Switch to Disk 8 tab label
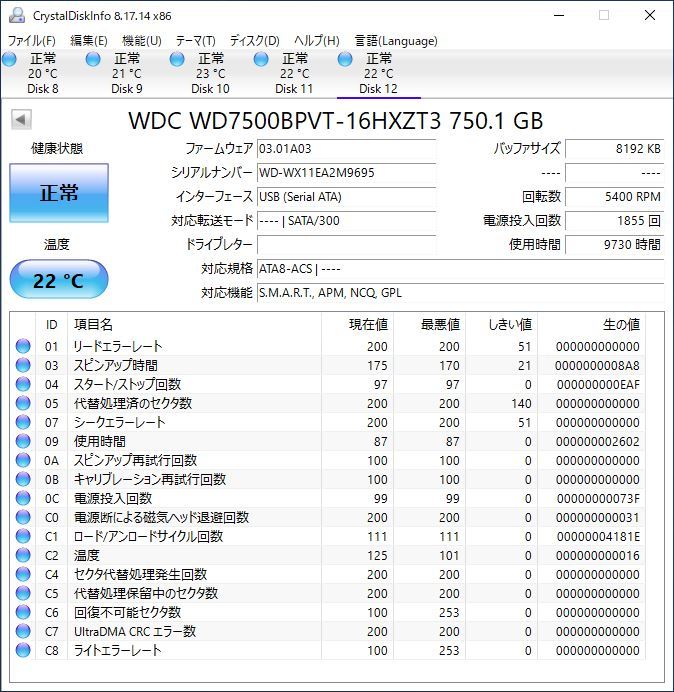This screenshot has height=692, width=674. coord(43,89)
